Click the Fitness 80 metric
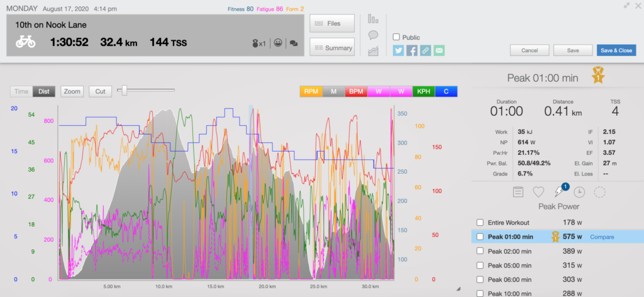 click(x=241, y=8)
